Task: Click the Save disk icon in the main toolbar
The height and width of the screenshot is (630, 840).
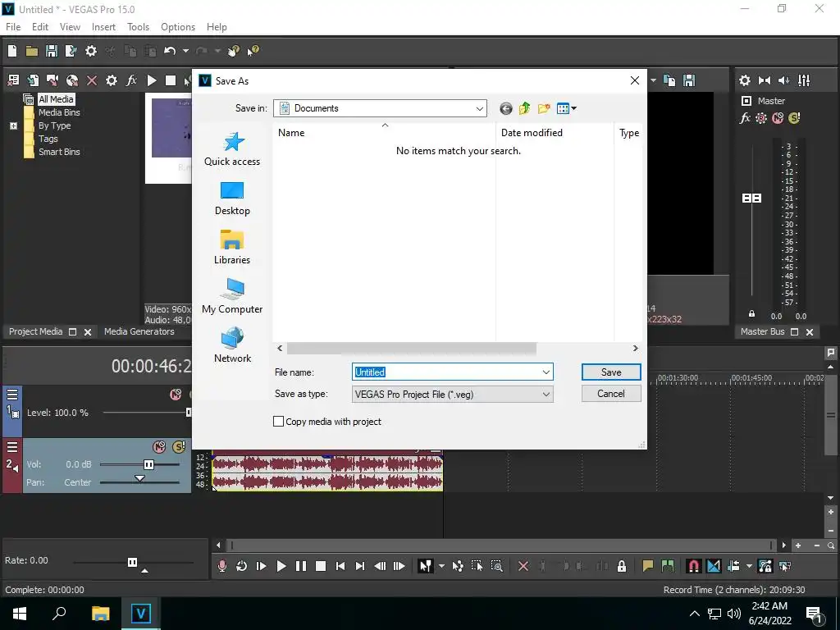Action: tap(52, 51)
